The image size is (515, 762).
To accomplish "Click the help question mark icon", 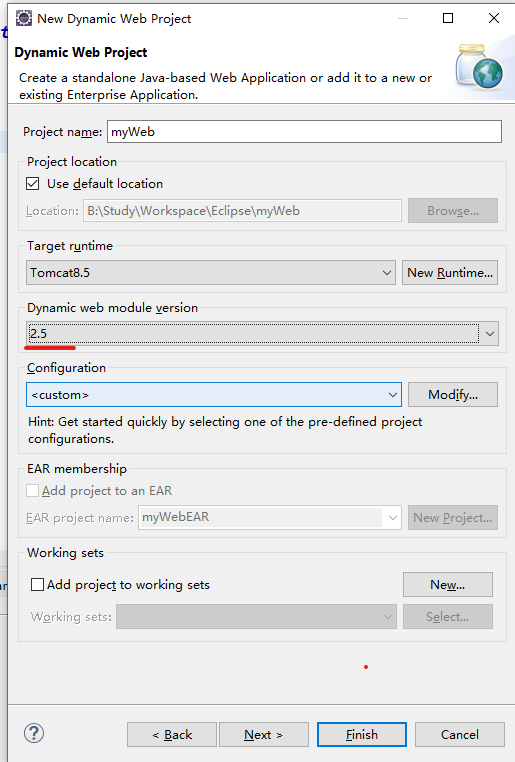I will pyautogui.click(x=34, y=733).
